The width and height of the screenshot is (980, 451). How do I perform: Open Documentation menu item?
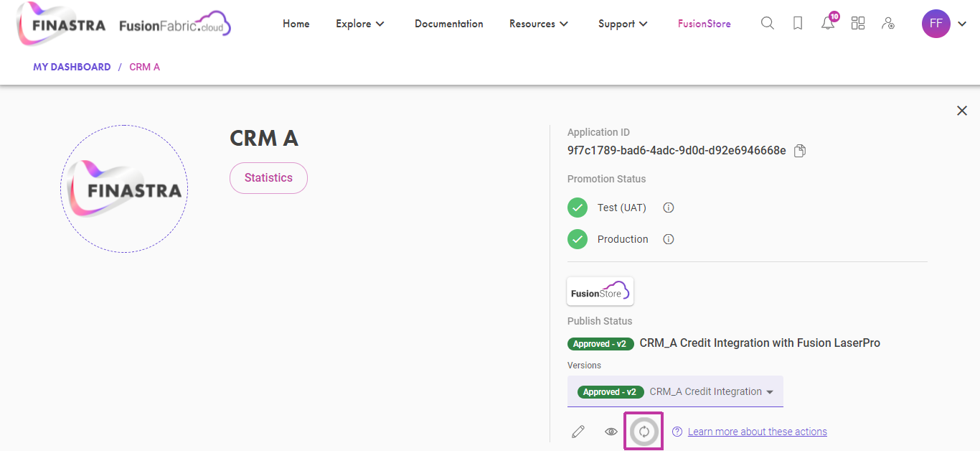(449, 24)
